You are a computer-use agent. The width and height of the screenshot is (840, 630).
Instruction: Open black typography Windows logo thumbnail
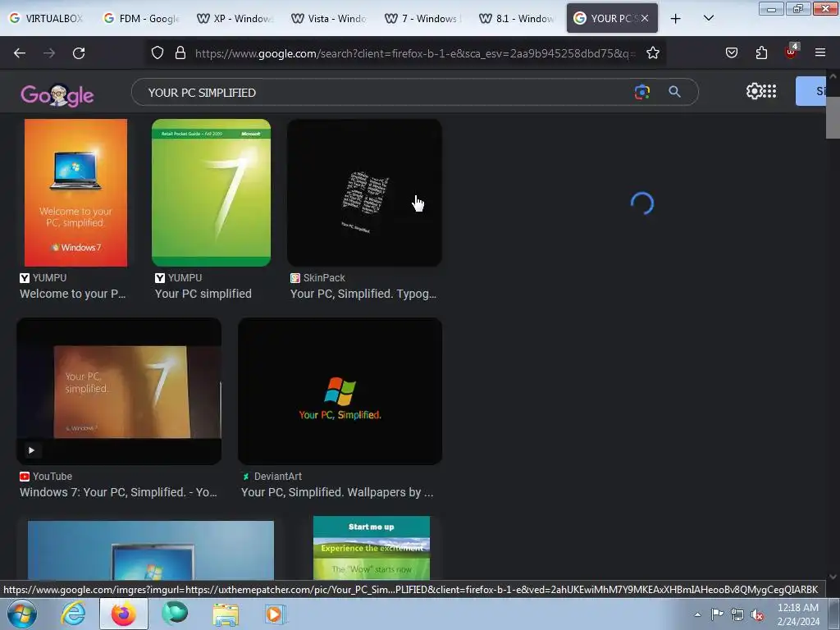click(x=364, y=193)
